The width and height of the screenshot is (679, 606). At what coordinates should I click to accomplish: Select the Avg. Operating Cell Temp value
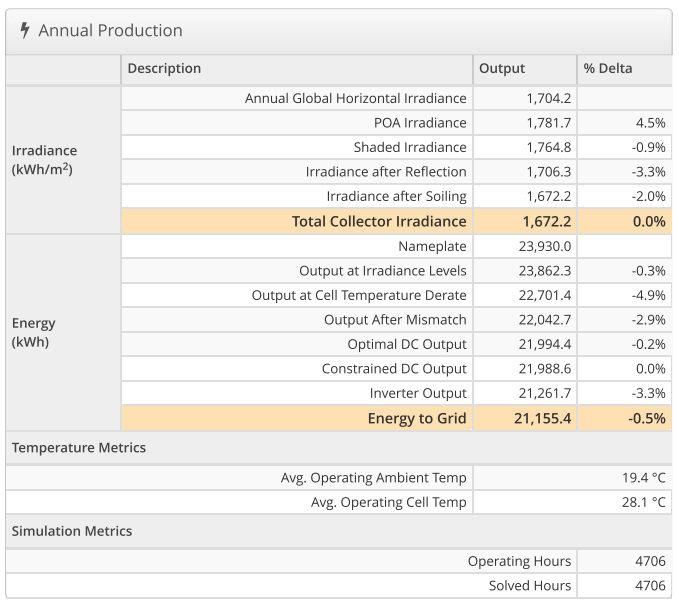[x=643, y=502]
